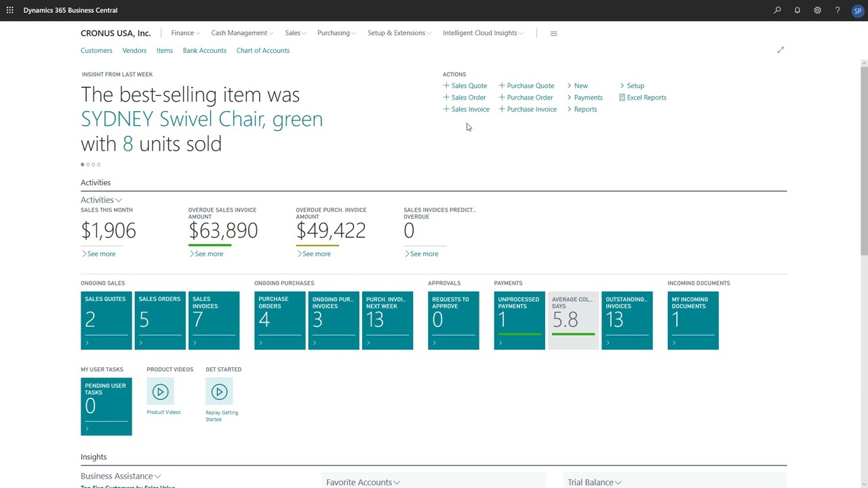Screen dimensions: 868x488
Task: Create a new Purchase Order
Action: pos(526,98)
